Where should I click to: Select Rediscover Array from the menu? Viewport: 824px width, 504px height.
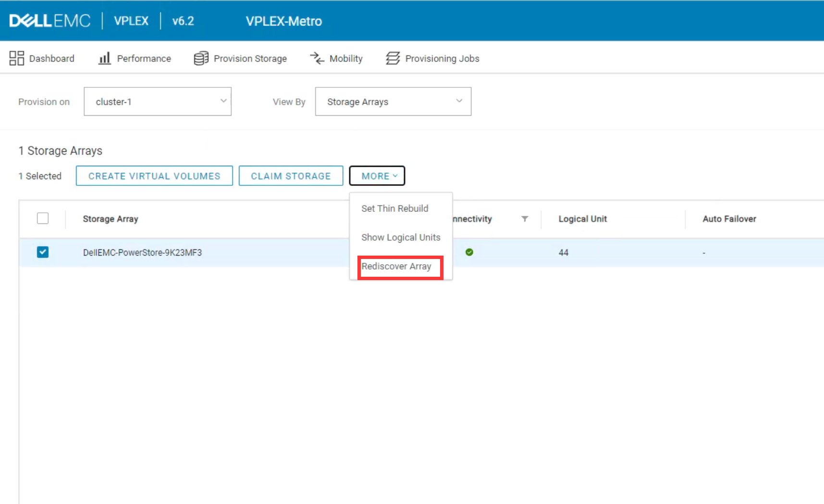396,267
